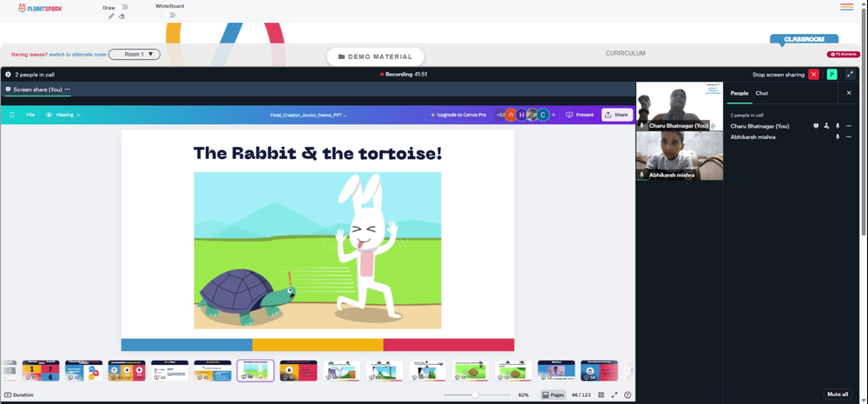Open call settings gear icon

[9, 74]
